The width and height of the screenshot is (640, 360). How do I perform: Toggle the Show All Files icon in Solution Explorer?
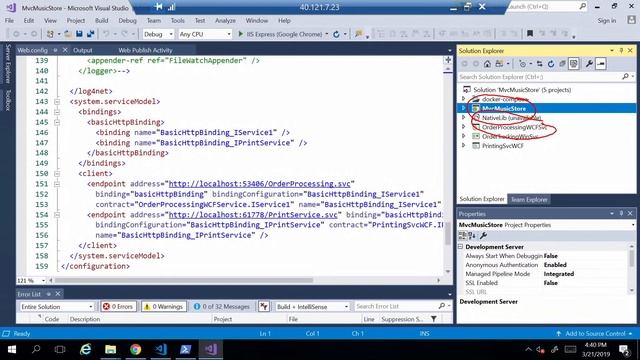(x=574, y=64)
